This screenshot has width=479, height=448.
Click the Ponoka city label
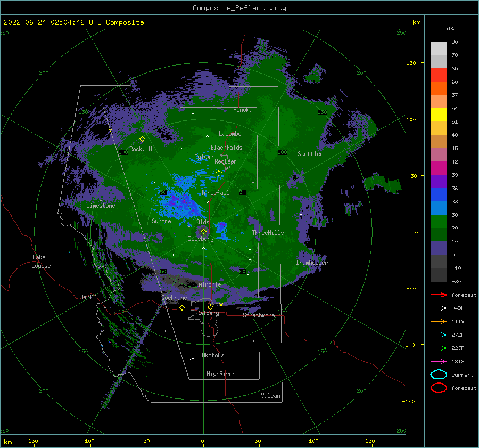(x=243, y=110)
